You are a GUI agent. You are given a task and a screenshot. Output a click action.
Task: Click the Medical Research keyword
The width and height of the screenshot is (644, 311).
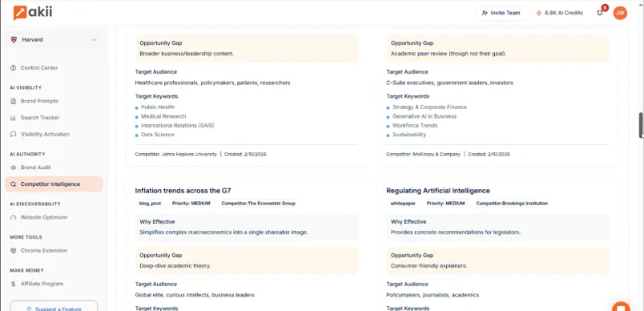point(163,116)
